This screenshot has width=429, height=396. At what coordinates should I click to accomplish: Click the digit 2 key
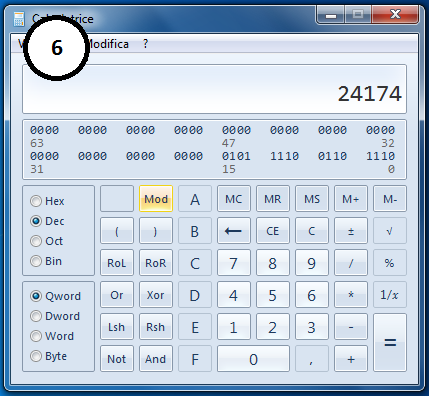point(273,327)
